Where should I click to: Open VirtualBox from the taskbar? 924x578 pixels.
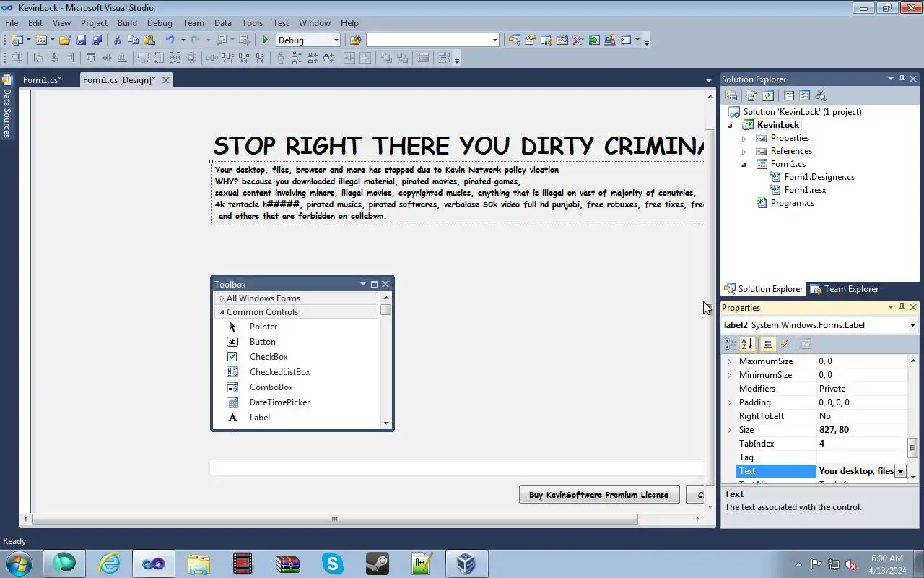click(x=466, y=564)
